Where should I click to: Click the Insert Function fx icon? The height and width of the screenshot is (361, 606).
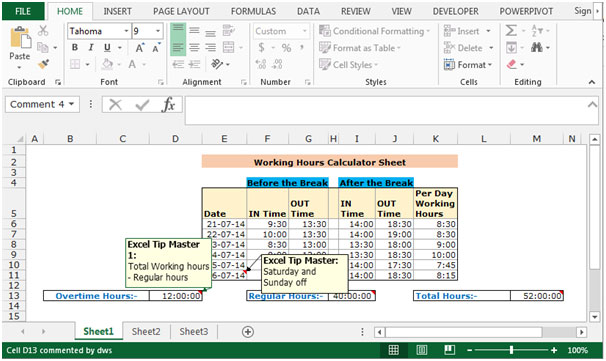169,104
